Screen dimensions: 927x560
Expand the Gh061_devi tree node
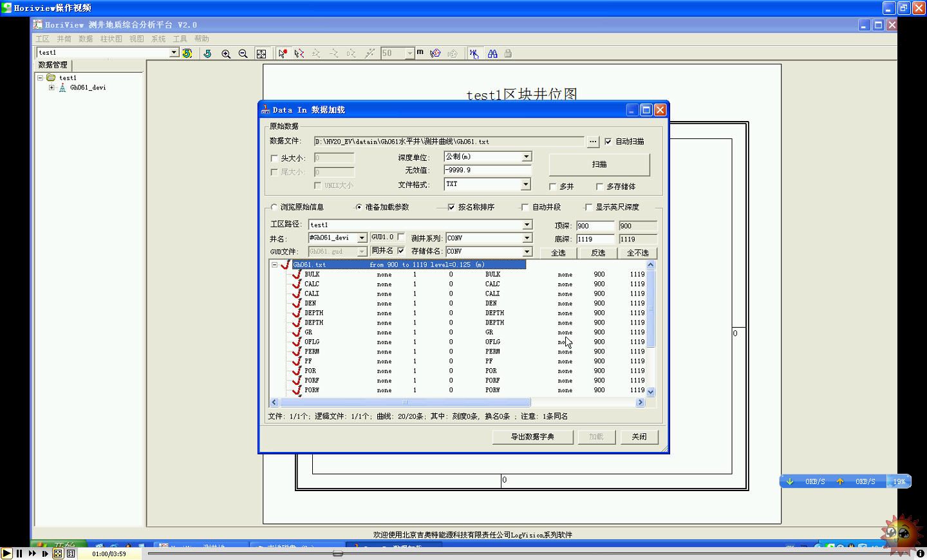pos(51,88)
